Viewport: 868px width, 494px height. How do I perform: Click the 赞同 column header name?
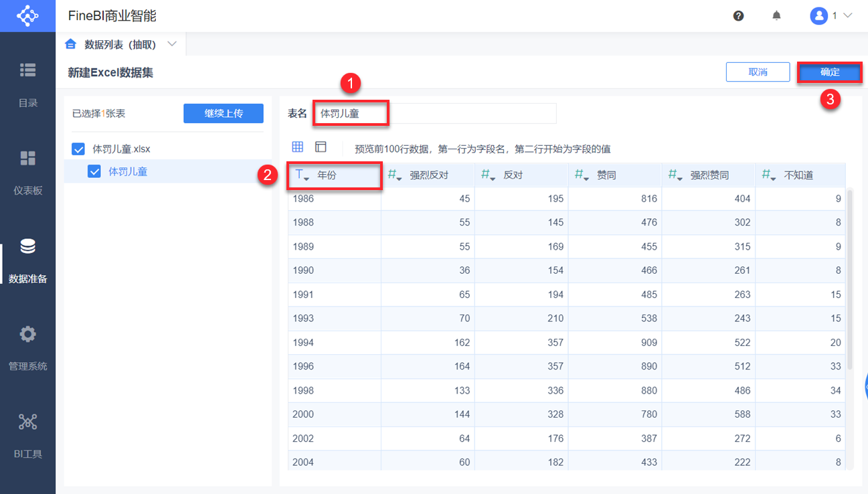606,175
